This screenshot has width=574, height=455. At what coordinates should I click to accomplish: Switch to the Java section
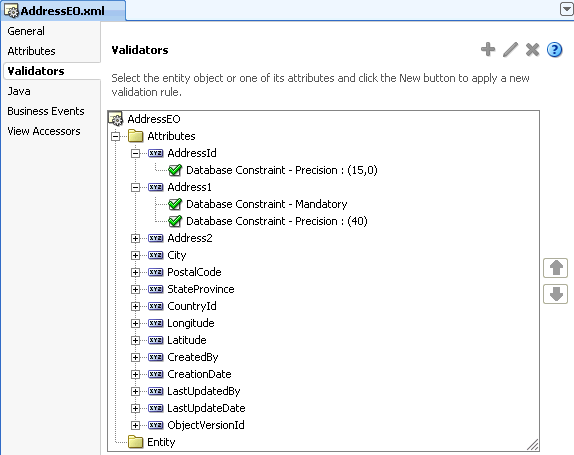pos(19,91)
